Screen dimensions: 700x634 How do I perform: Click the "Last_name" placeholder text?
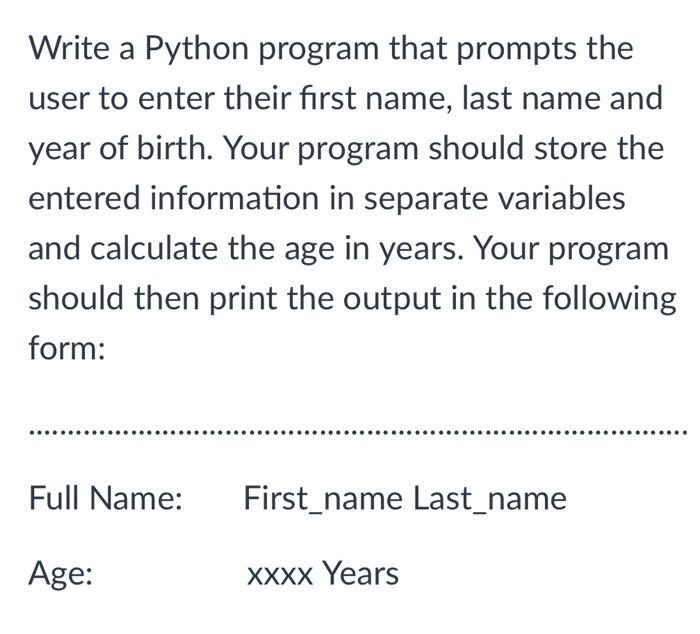tap(490, 499)
